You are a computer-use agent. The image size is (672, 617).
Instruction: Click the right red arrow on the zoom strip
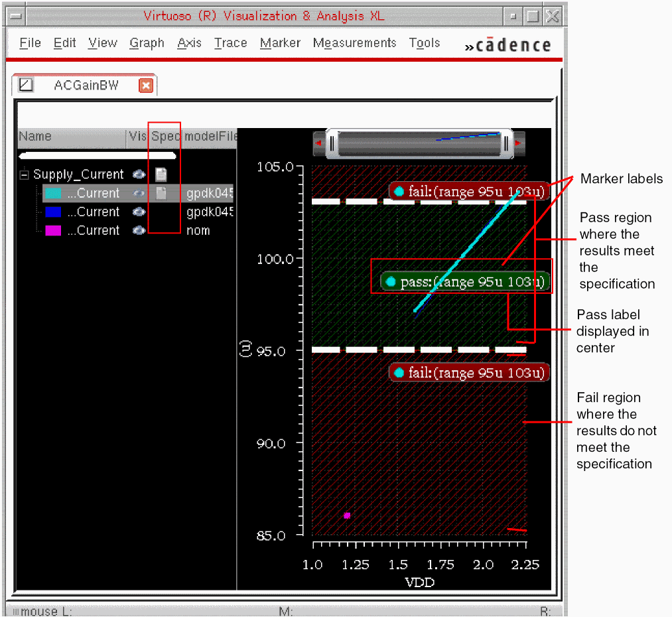point(518,143)
